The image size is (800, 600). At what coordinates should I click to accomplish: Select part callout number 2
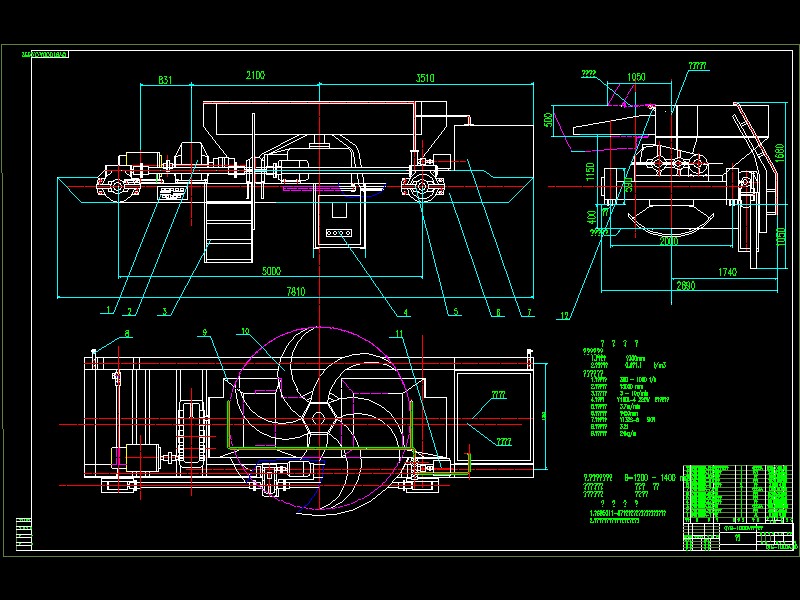point(130,311)
